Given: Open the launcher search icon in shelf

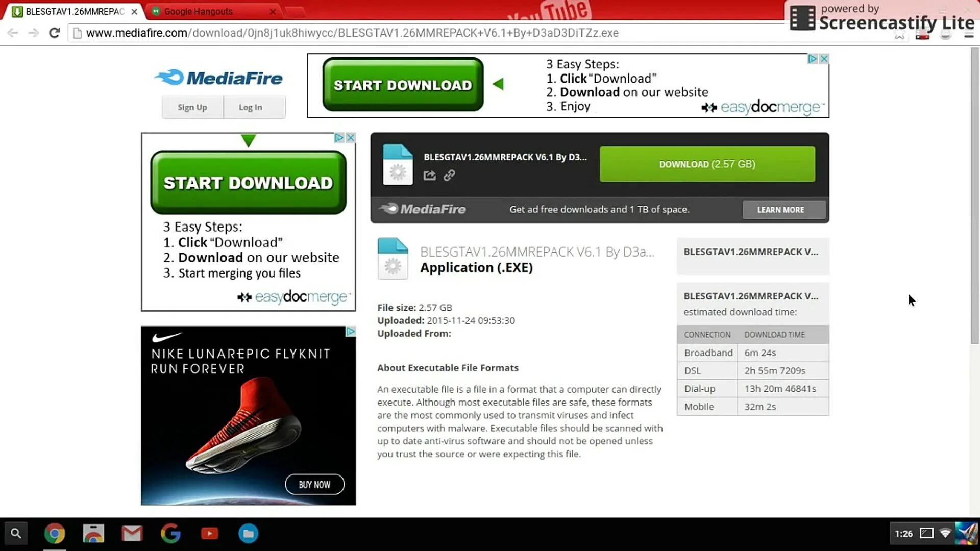Looking at the screenshot, I should coord(16,534).
